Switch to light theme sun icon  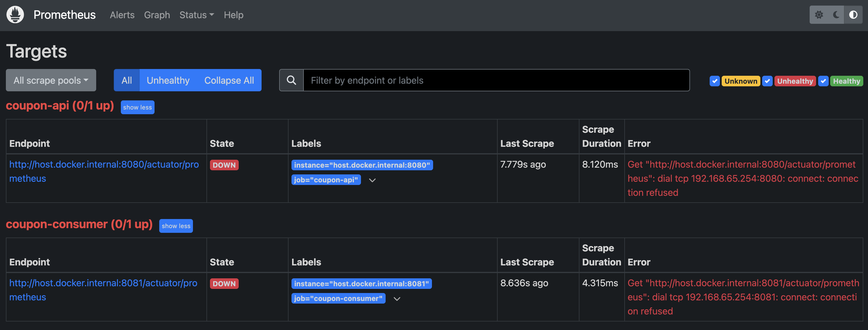pyautogui.click(x=819, y=15)
